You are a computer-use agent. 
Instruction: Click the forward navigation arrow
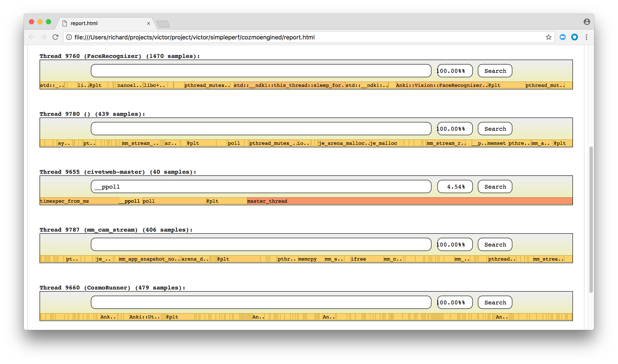(43, 37)
